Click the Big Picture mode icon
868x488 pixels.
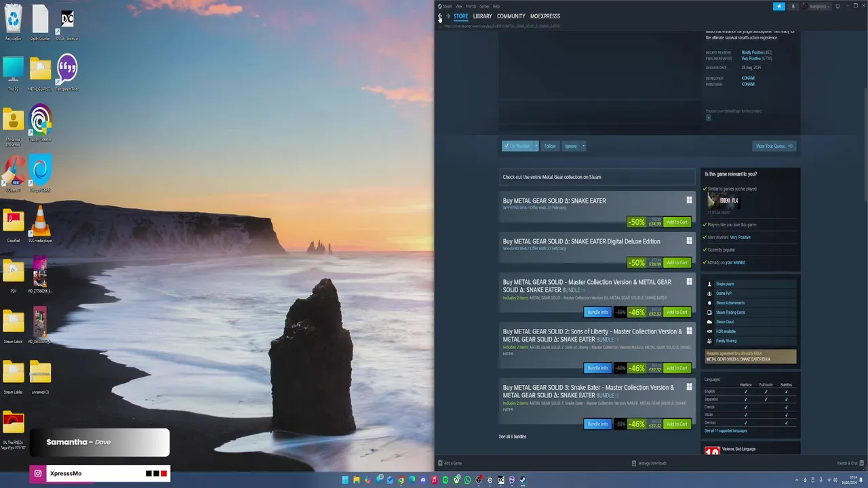click(x=837, y=6)
